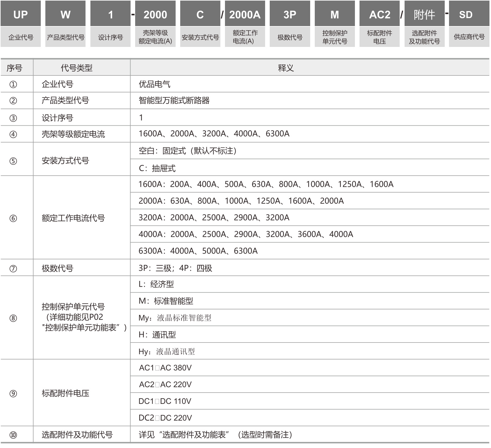Click the 'DC2 DC 220V' row
Screen dimensions: 491x448
310,418
